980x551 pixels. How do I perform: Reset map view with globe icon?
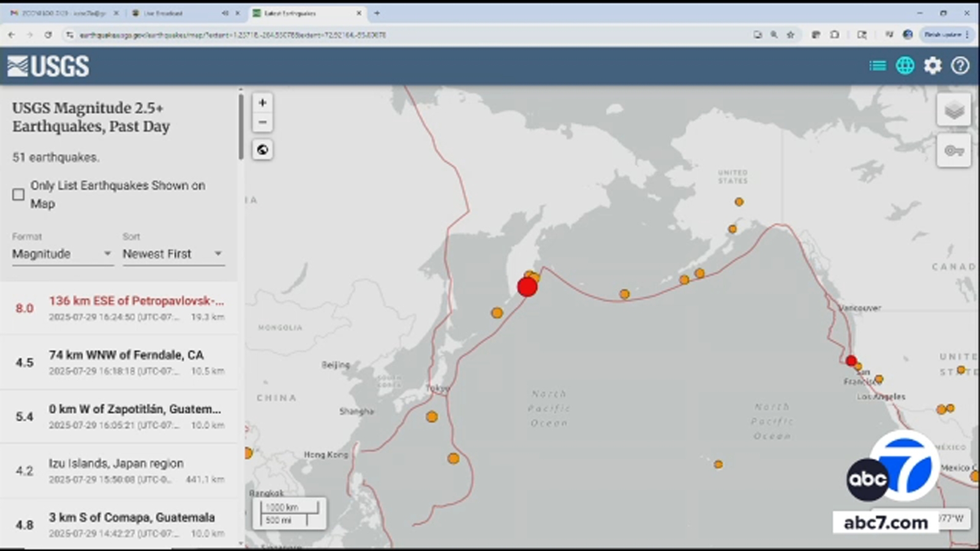point(262,149)
